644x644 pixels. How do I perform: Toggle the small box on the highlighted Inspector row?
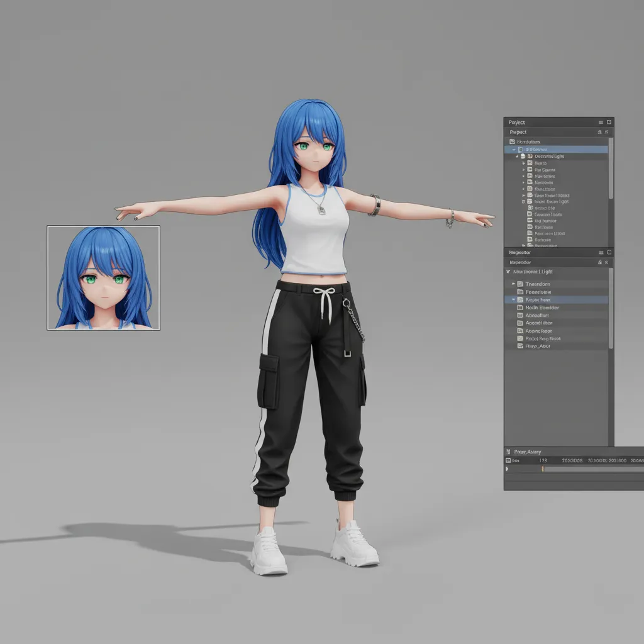pos(513,300)
